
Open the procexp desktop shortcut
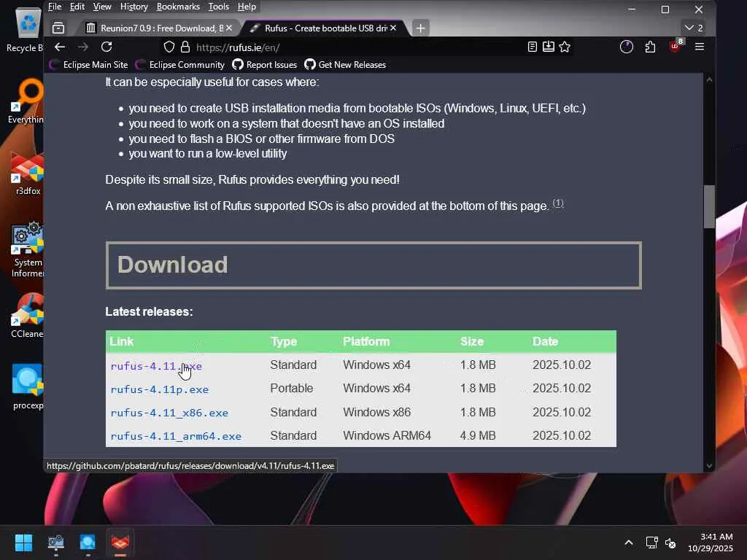point(27,386)
